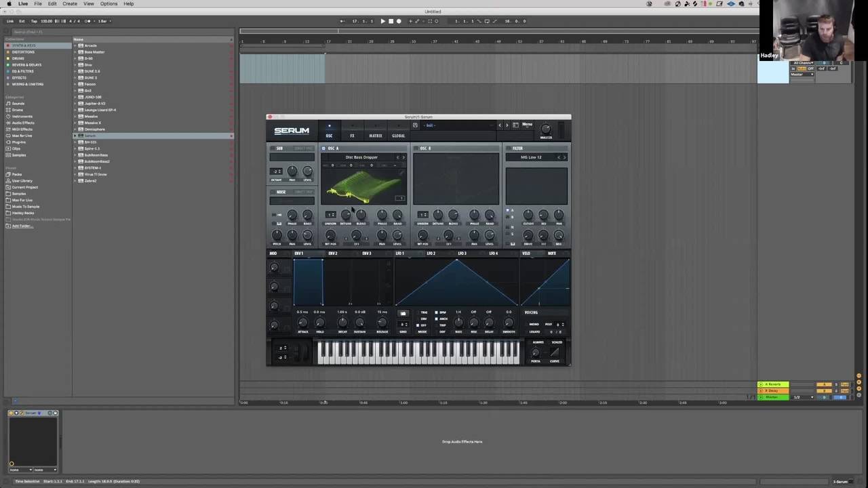Viewport: 868px width, 488px height.
Task: Click the Max for Live category icon
Action: 8,136
